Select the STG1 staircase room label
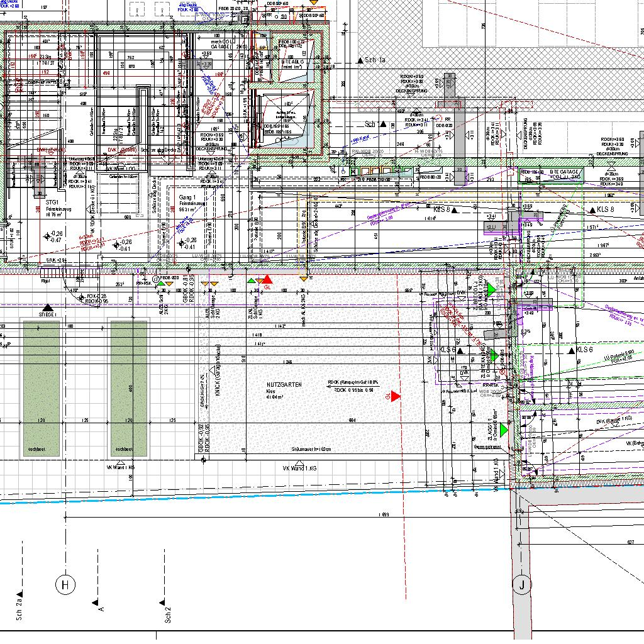The image size is (644, 644). click(x=53, y=203)
